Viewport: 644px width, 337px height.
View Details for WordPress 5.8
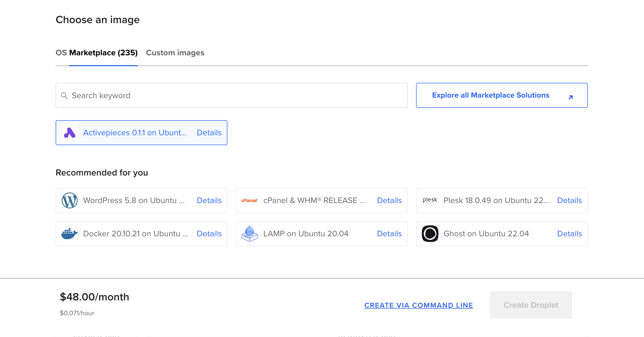pyautogui.click(x=209, y=200)
